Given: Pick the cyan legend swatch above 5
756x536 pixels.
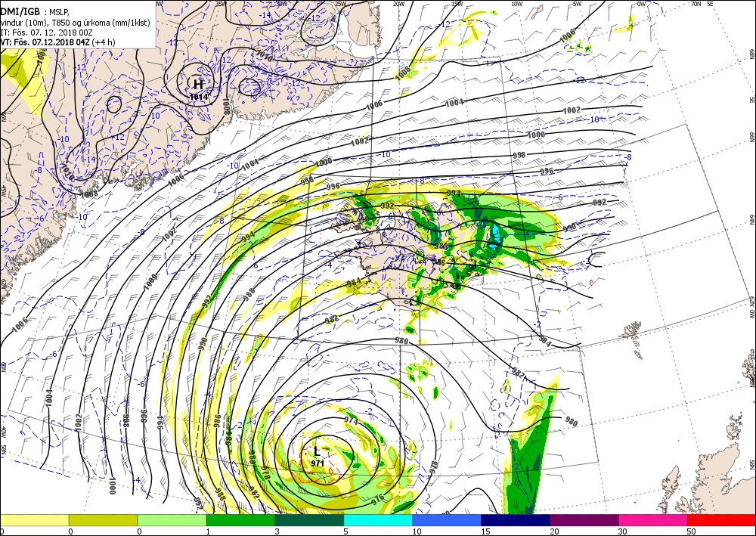Looking at the screenshot, I should click(378, 520).
